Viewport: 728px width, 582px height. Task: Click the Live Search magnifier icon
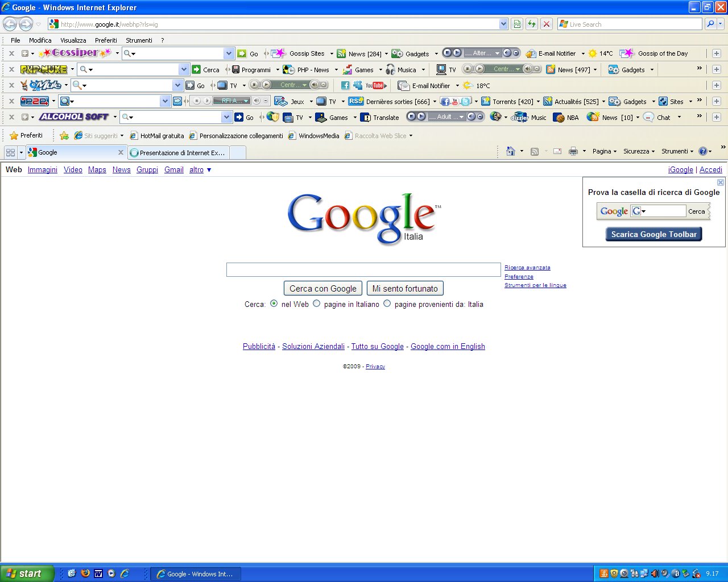point(710,24)
